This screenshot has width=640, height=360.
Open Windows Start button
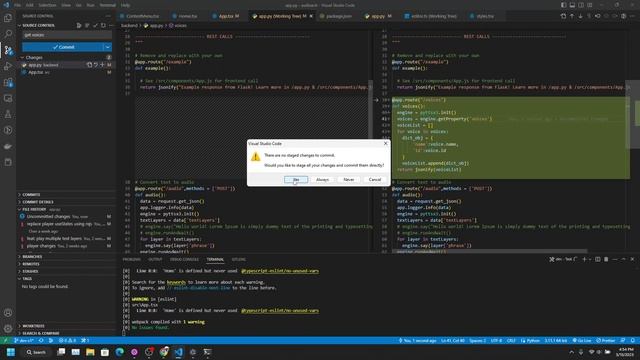[11, 352]
